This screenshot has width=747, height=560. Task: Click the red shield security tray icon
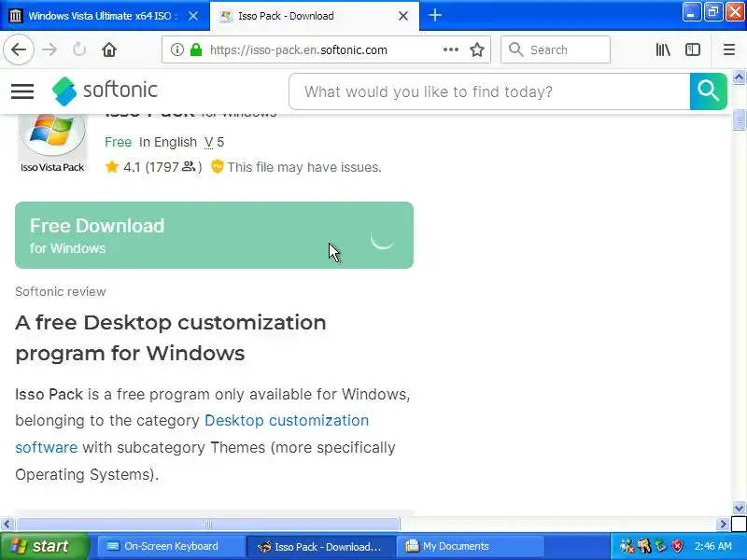[x=677, y=546]
